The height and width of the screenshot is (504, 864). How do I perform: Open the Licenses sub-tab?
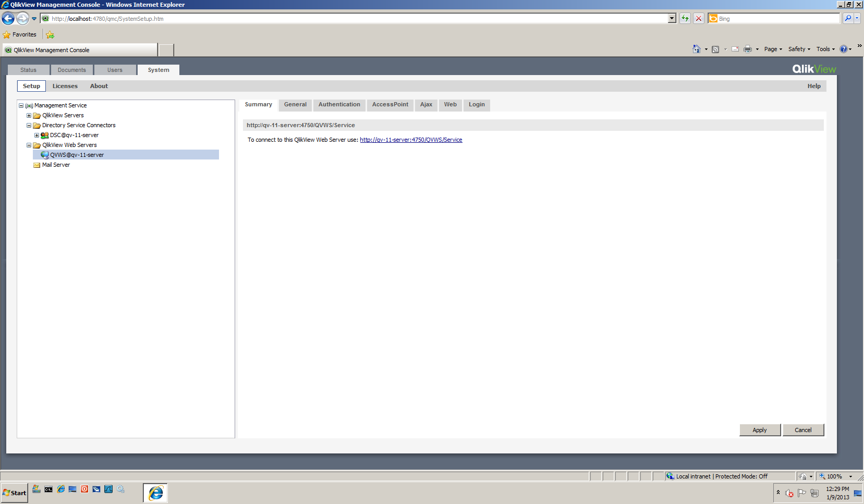tap(65, 86)
